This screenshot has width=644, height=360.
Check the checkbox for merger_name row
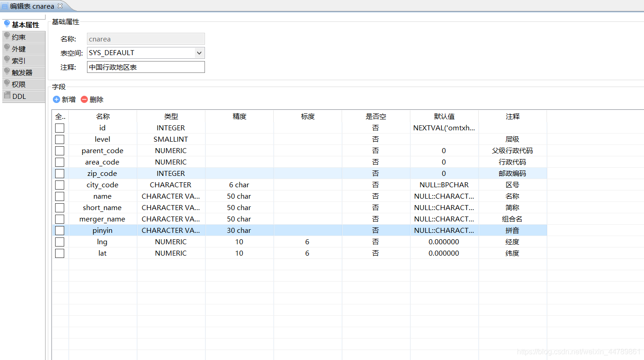coord(60,219)
